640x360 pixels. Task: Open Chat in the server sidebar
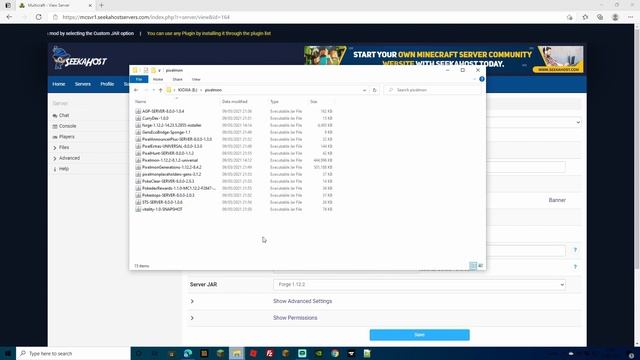[64, 116]
